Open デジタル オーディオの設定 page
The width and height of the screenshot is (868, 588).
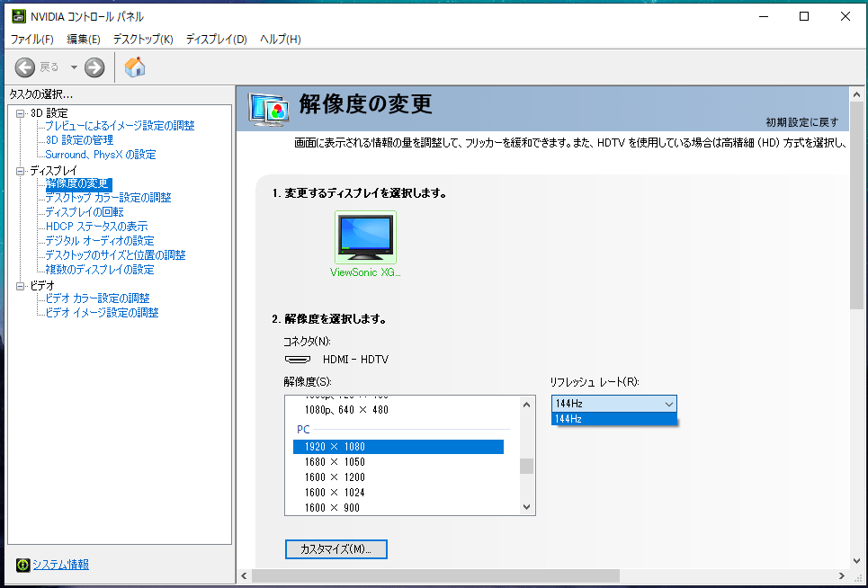point(100,241)
